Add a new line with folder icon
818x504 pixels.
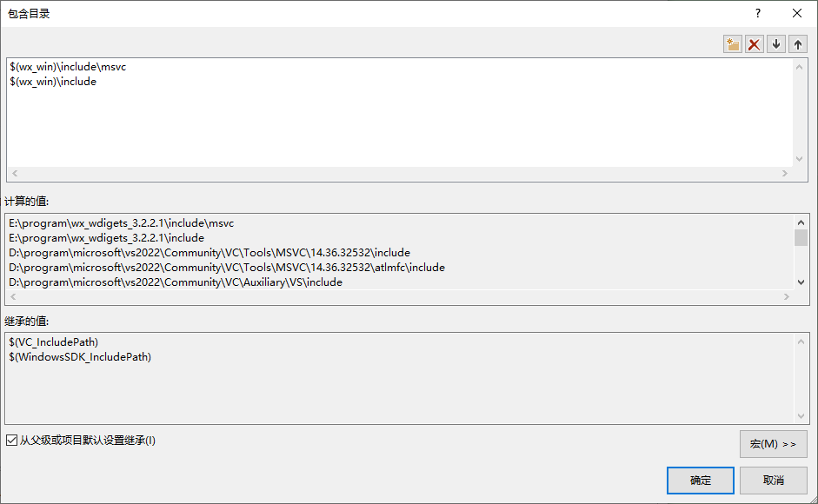733,44
